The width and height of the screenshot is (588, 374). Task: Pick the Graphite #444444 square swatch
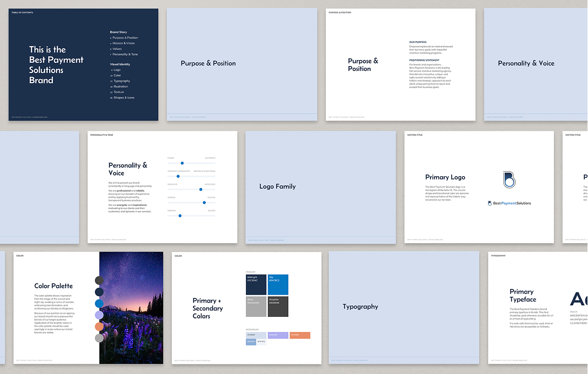(278, 307)
